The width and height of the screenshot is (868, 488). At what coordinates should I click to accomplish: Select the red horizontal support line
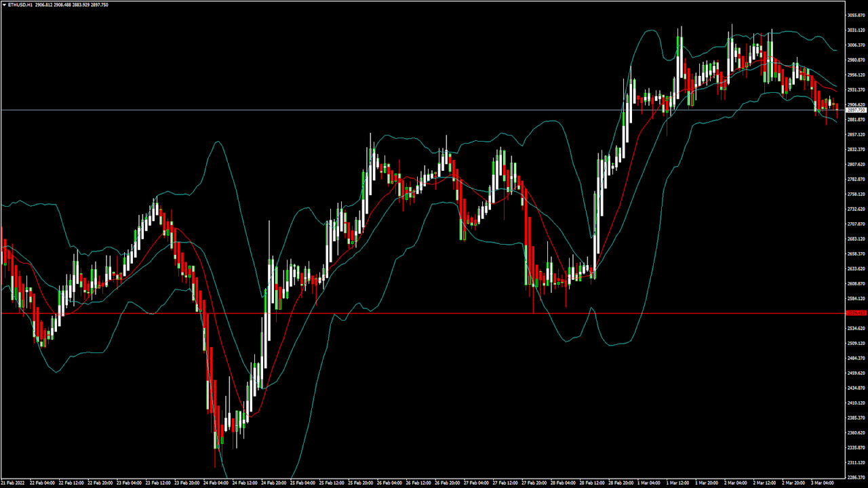(x=407, y=313)
